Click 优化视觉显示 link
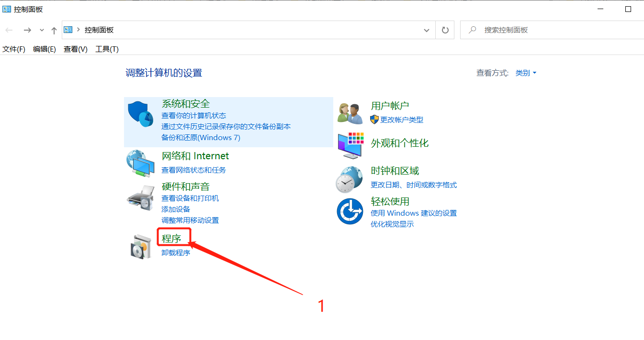 tap(392, 224)
